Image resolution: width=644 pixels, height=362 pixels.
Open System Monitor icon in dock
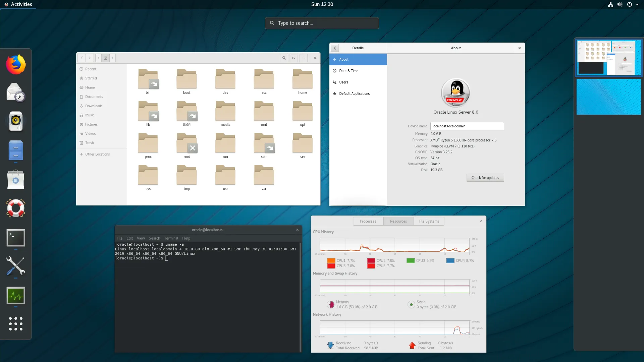(16, 295)
